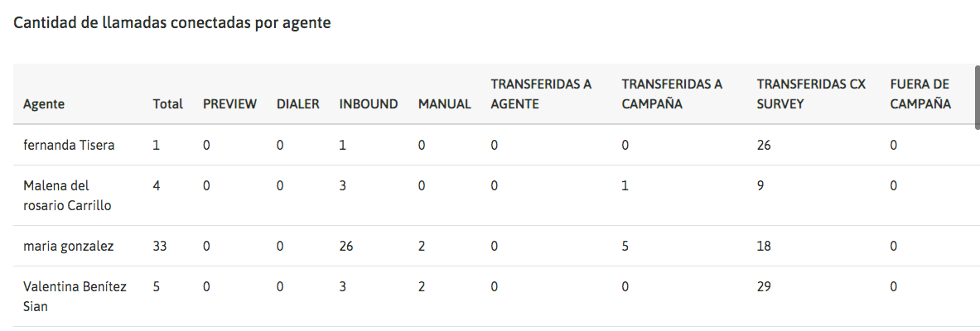
Task: Click the 'Cantidad de llamadas conectadas por agente' title
Action: [x=171, y=23]
